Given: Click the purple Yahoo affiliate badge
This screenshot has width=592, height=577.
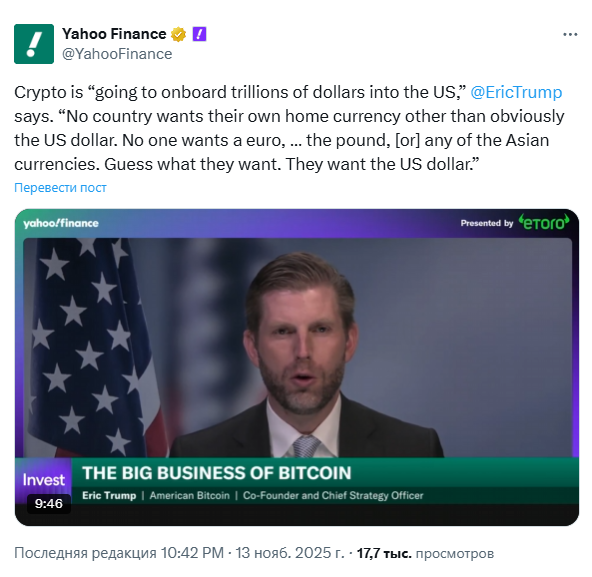Looking at the screenshot, I should tap(199, 34).
